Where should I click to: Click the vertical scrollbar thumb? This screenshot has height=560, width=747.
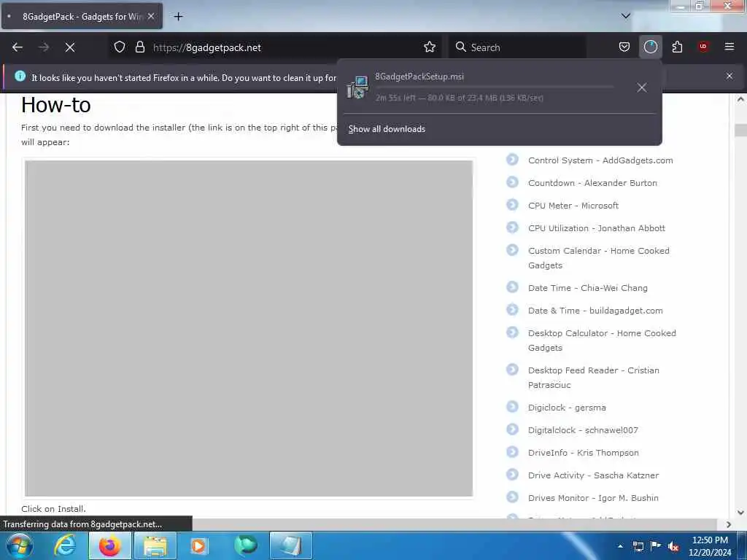(x=740, y=130)
